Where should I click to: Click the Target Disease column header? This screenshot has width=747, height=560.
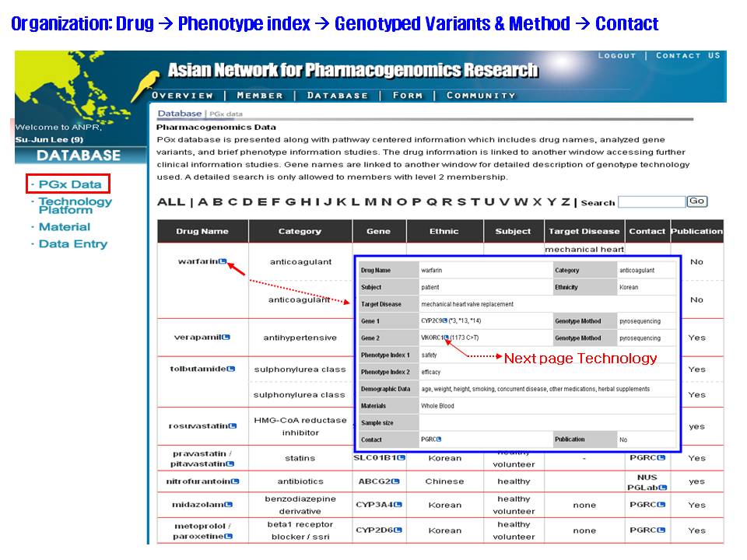[584, 232]
